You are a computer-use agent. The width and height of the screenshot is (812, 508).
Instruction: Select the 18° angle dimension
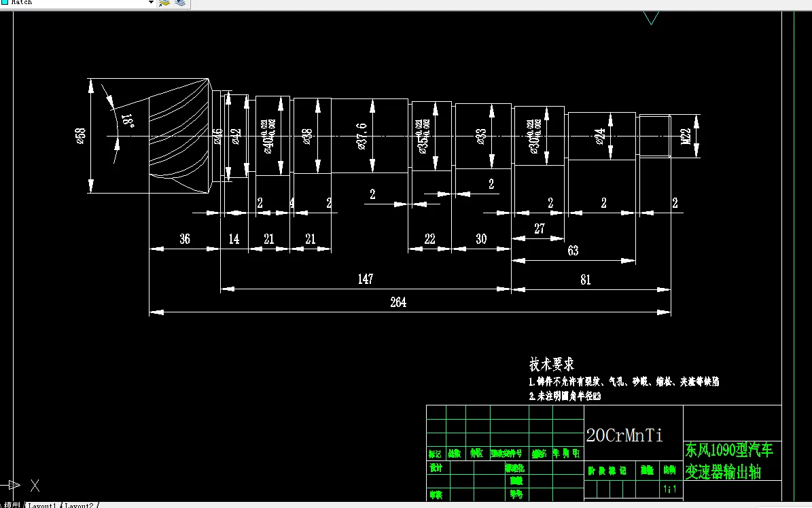128,121
